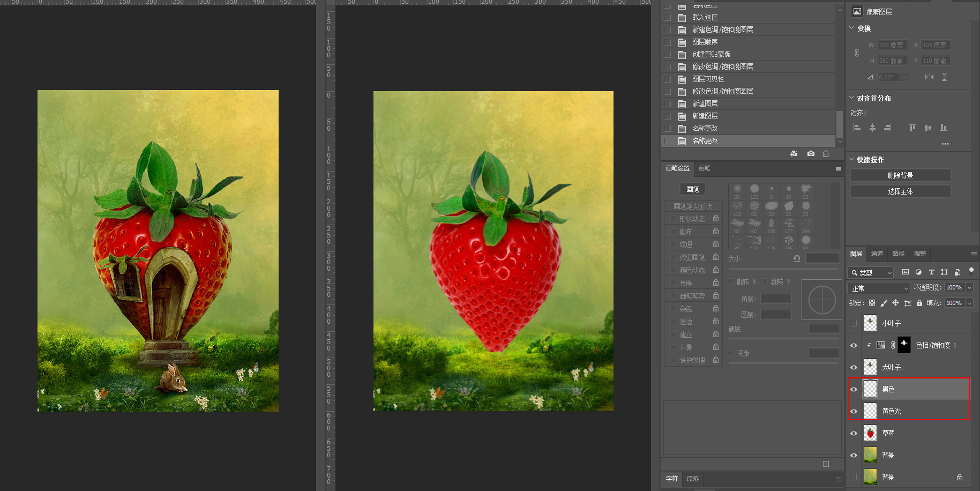Viewport: 980px width, 491px height.
Task: Show the hidden 小叶子 layer
Action: [854, 323]
